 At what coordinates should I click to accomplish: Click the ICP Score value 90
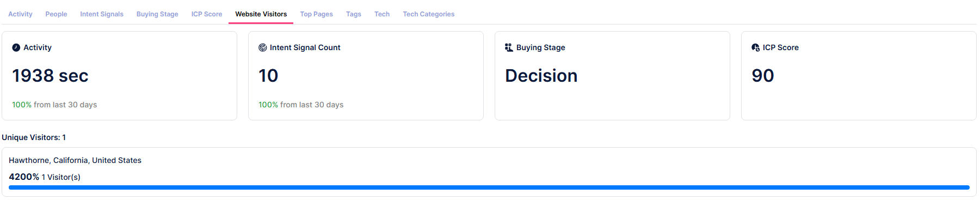pyautogui.click(x=763, y=76)
